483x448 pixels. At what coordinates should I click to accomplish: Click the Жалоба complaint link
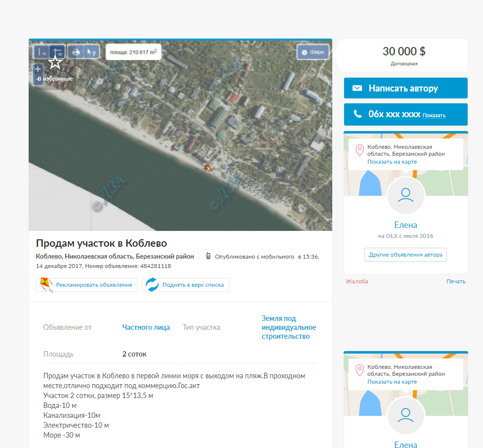click(356, 281)
